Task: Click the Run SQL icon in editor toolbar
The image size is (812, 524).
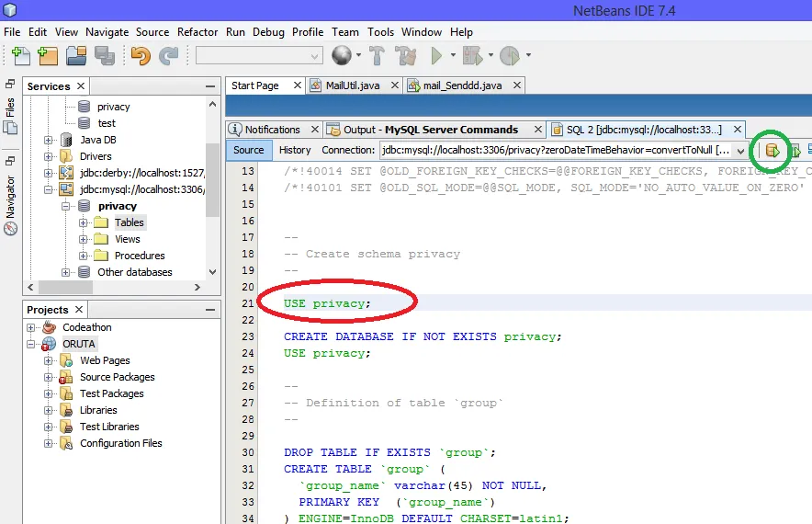Action: [x=773, y=151]
